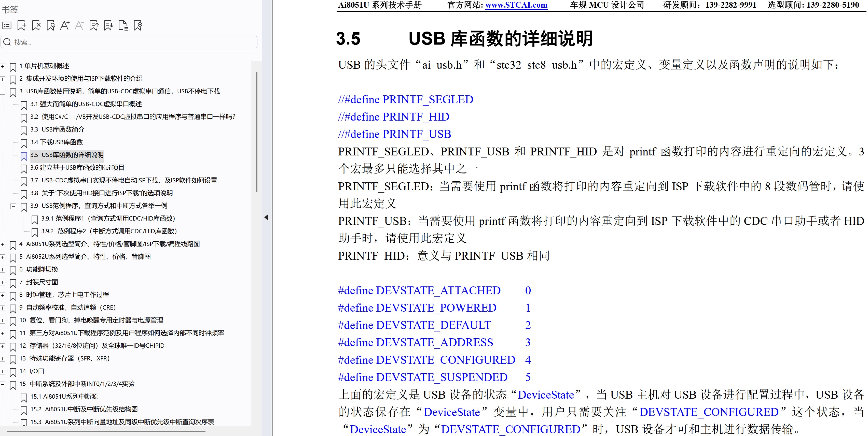868x436 pixels.
Task: Open bookmark 10 复位、看门狗
Action: [x=91, y=320]
